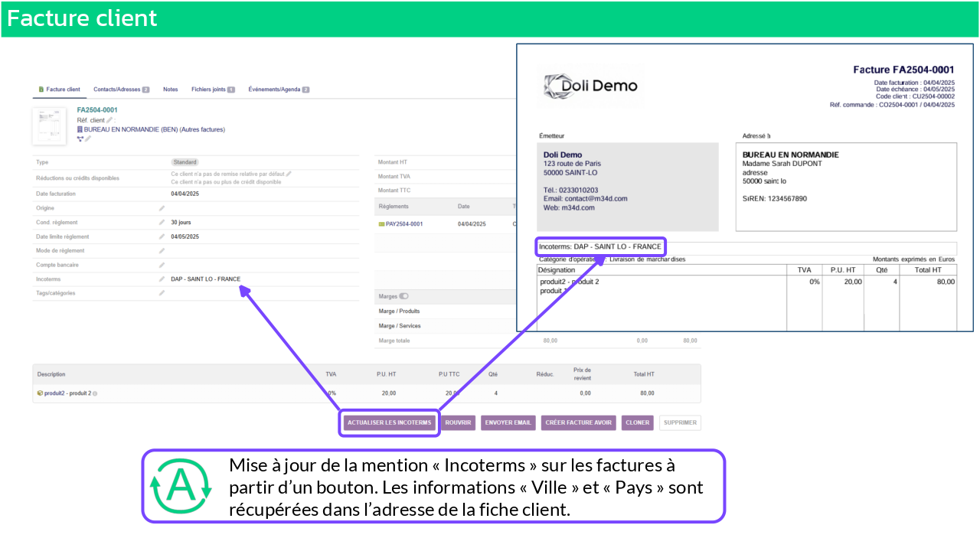Open the Facture client tab
The height and width of the screenshot is (551, 980).
click(60, 90)
